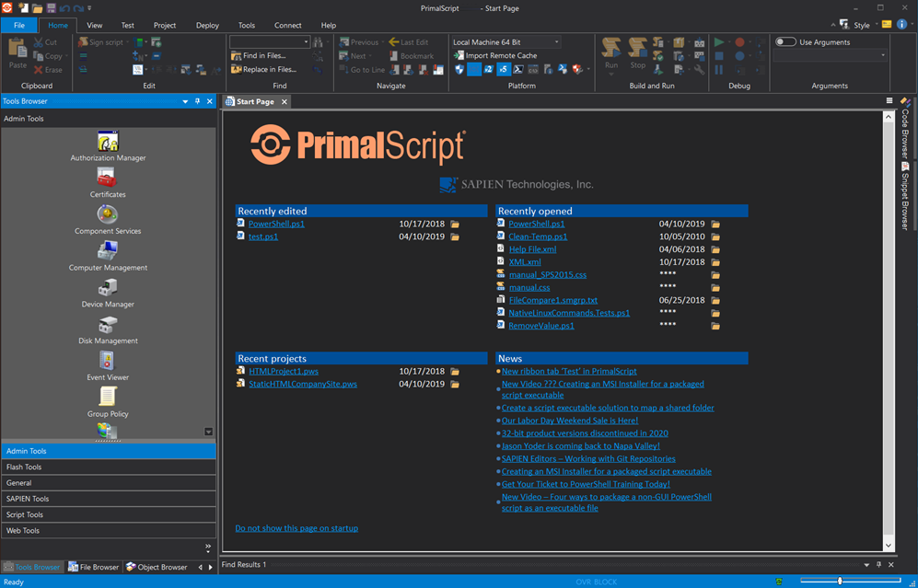This screenshot has height=588, width=918.
Task: Open the Snippet Browser side tab
Action: coord(905,197)
